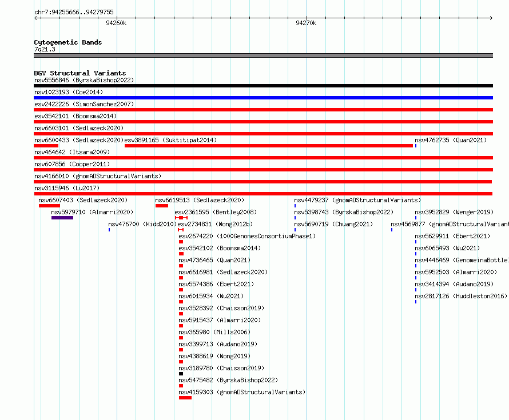This screenshot has height=420, width=509.
Task: Open nsv365980 (Mills2006) label
Action: pyautogui.click(x=214, y=332)
